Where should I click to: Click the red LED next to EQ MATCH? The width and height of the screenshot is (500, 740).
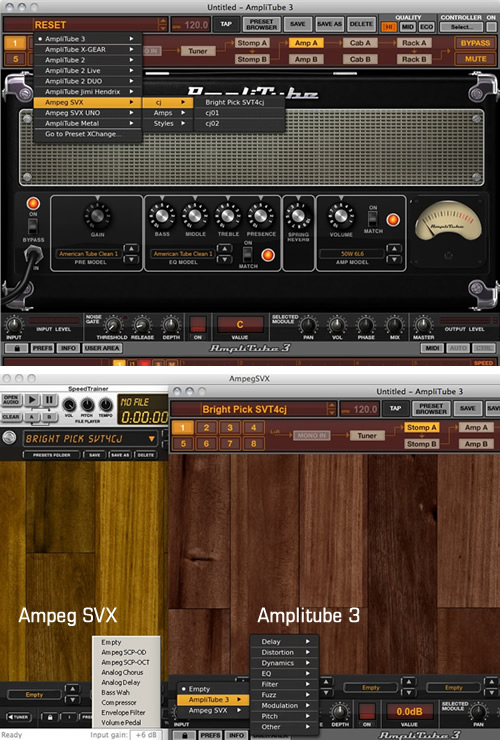pyautogui.click(x=268, y=255)
